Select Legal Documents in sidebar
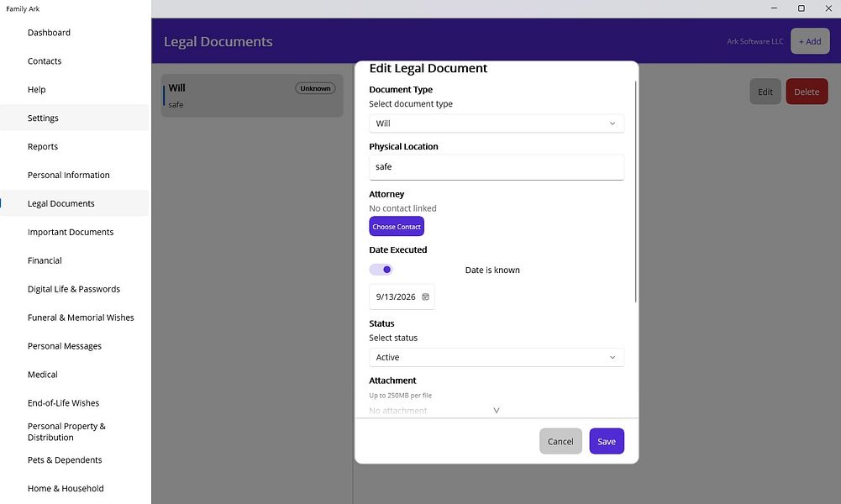The height and width of the screenshot is (504, 841). [75, 203]
